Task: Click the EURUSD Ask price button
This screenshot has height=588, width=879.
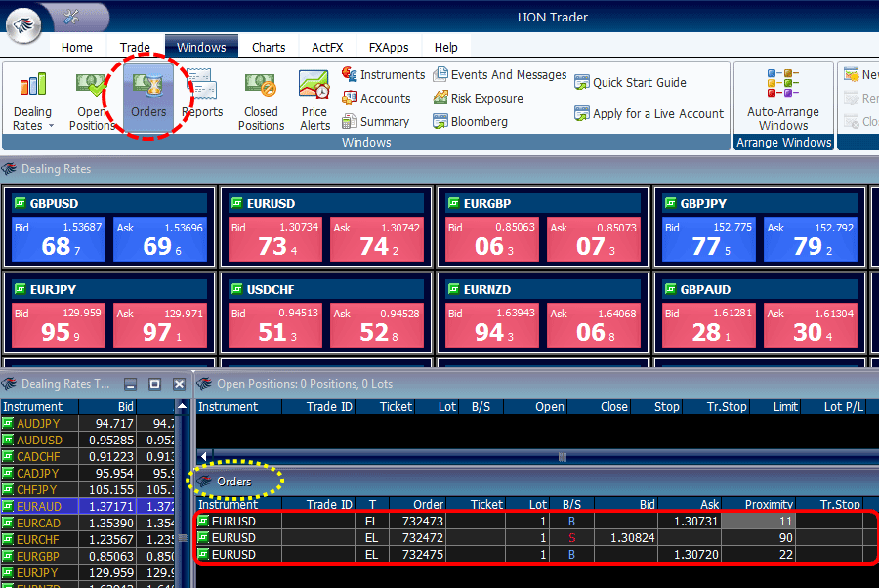Action: [377, 239]
